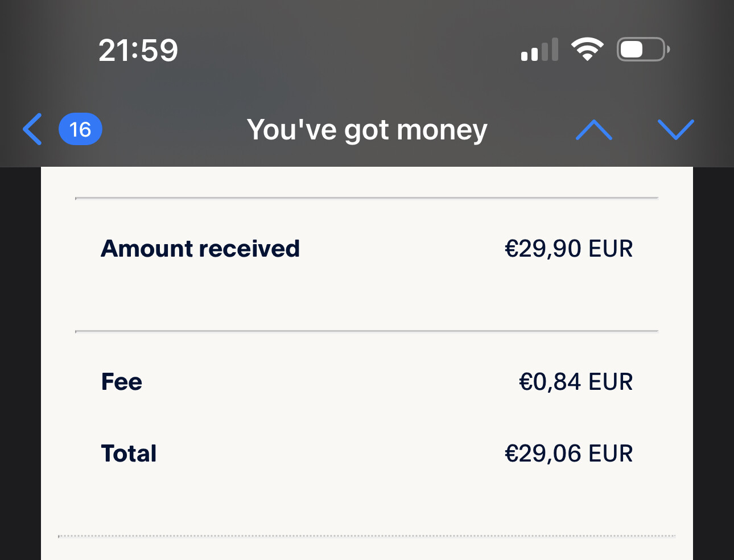This screenshot has width=734, height=560.
Task: Tap the "You've got money" title
Action: (367, 130)
